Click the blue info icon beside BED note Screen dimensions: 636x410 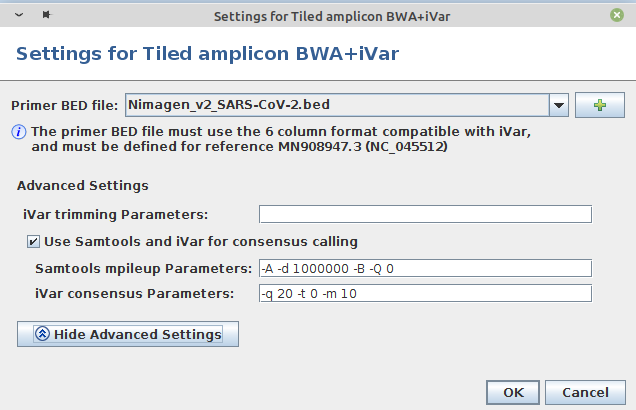(x=18, y=131)
